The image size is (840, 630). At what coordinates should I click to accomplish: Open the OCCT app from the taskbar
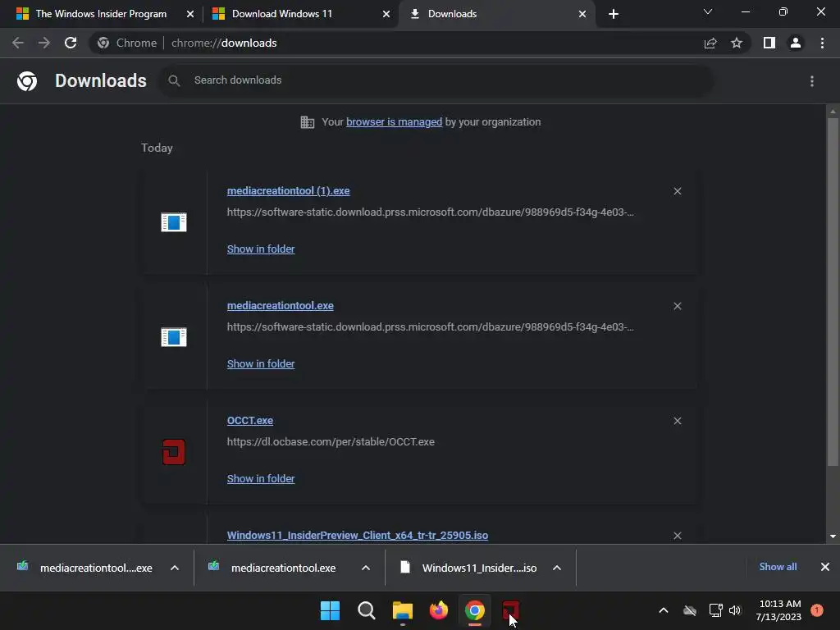[x=511, y=610]
